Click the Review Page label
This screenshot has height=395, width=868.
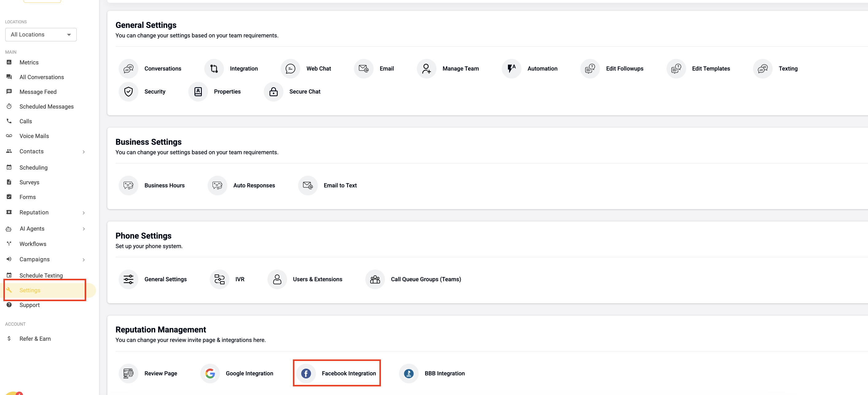[x=161, y=374]
